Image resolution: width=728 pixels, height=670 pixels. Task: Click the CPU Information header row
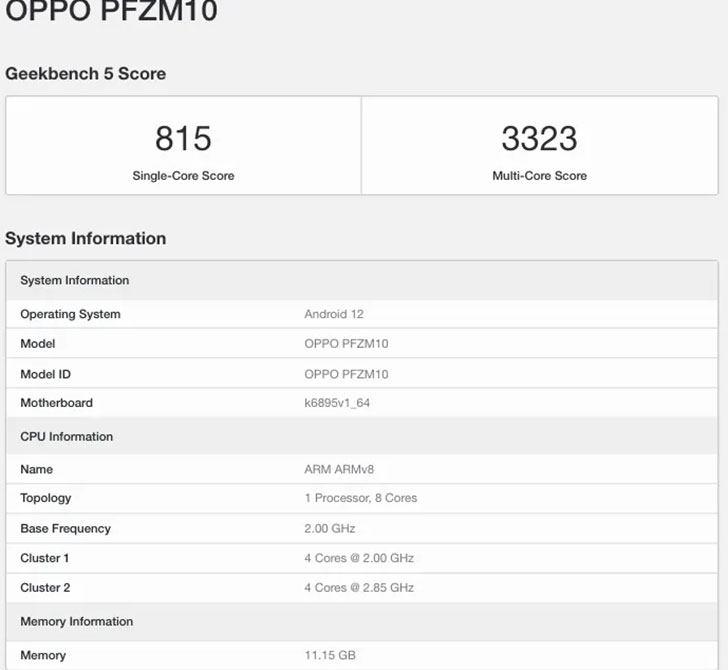[362, 436]
